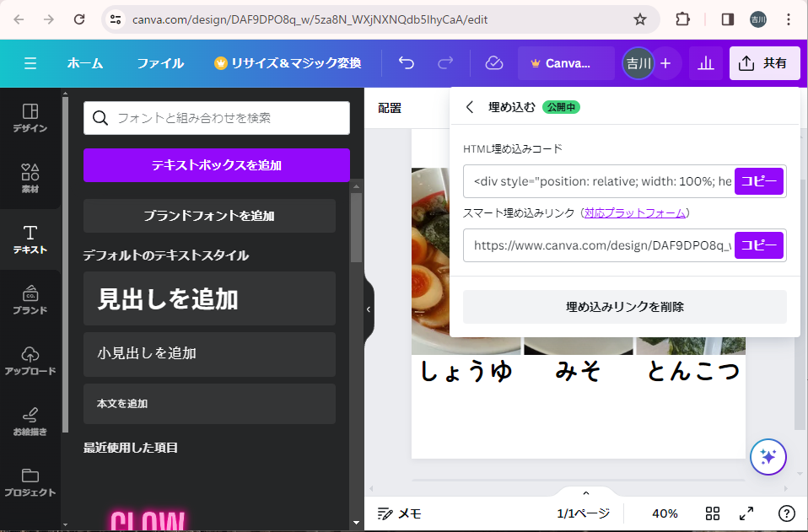The height and width of the screenshot is (532, 808).
Task: Select the 素材 sidebar tab
Action: coord(30,178)
